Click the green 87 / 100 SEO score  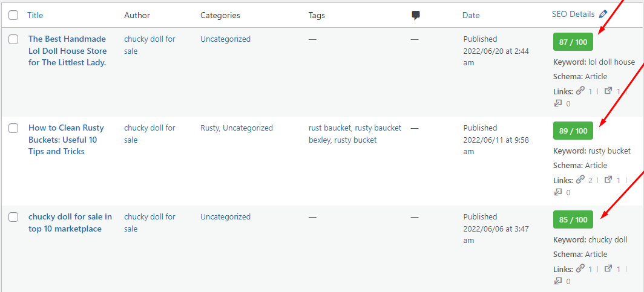(573, 42)
